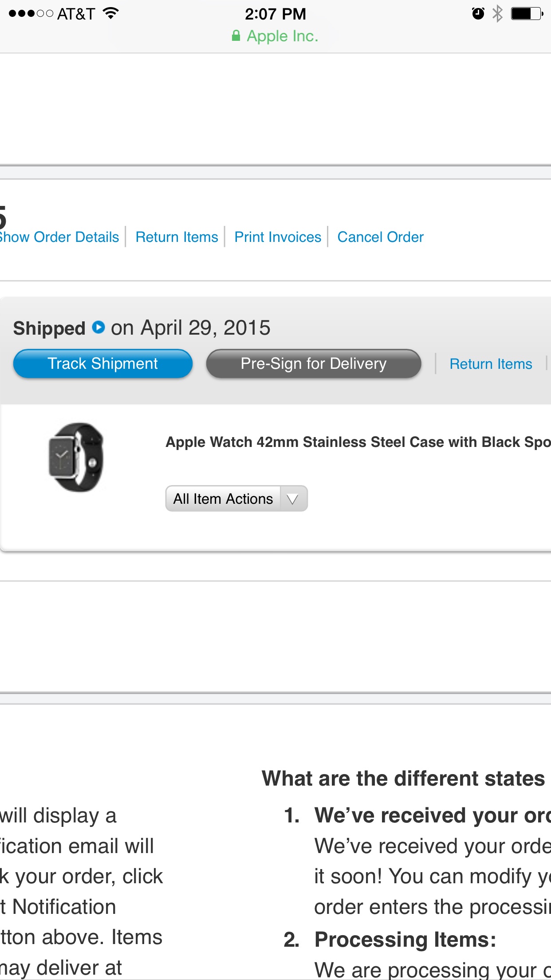Viewport: 551px width, 980px height.
Task: Tap Apple Watch 42mm Stainless Steel title
Action: point(358,442)
